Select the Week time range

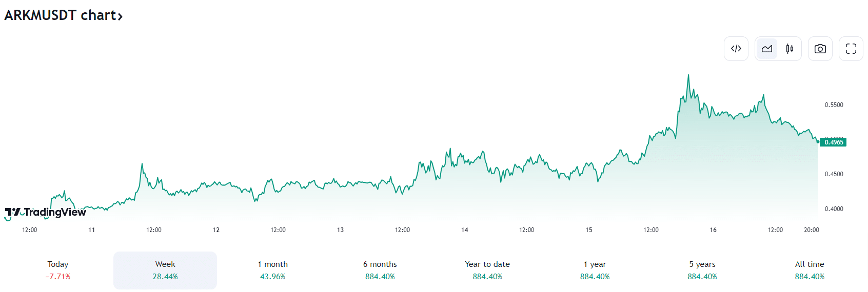tap(165, 270)
